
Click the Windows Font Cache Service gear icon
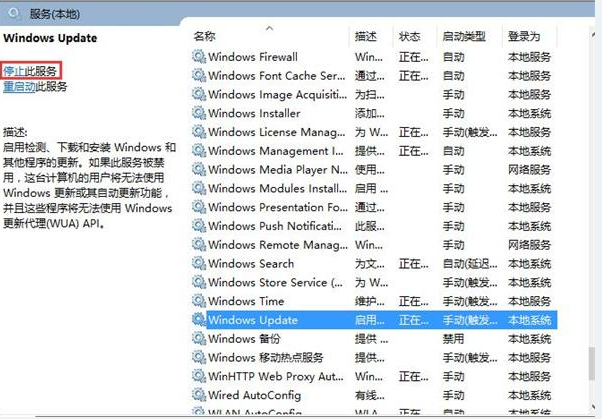point(198,76)
